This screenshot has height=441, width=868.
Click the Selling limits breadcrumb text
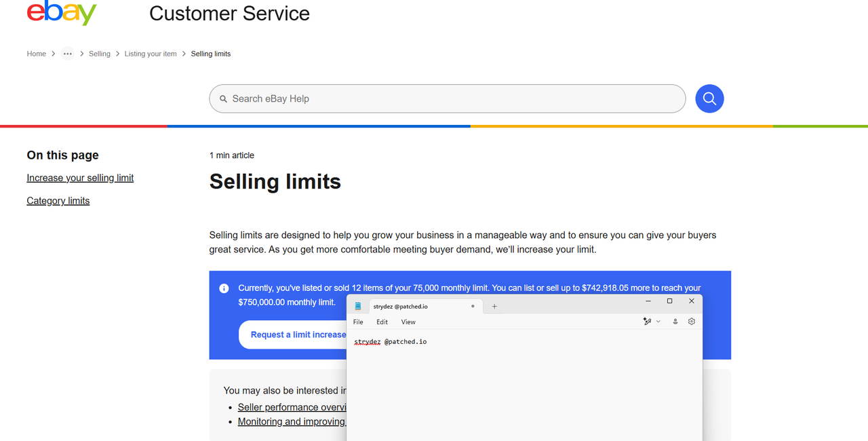[211, 54]
